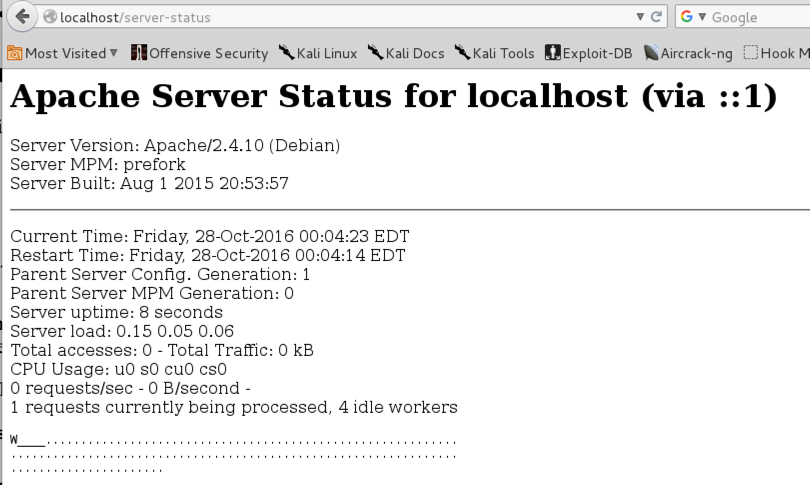Image resolution: width=810 pixels, height=485 pixels.
Task: Click the Kali Docs dragon icon
Action: click(375, 52)
